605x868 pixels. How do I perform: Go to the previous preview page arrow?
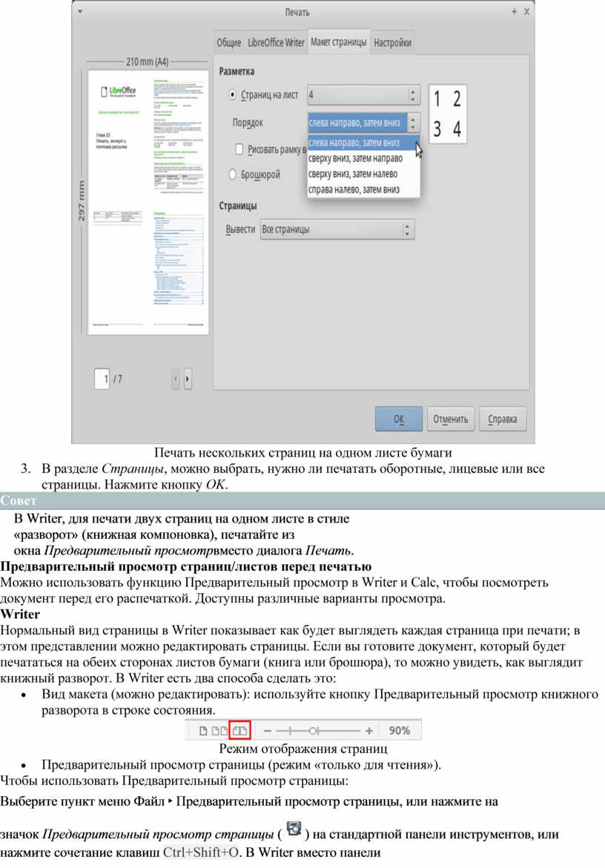coord(176,380)
